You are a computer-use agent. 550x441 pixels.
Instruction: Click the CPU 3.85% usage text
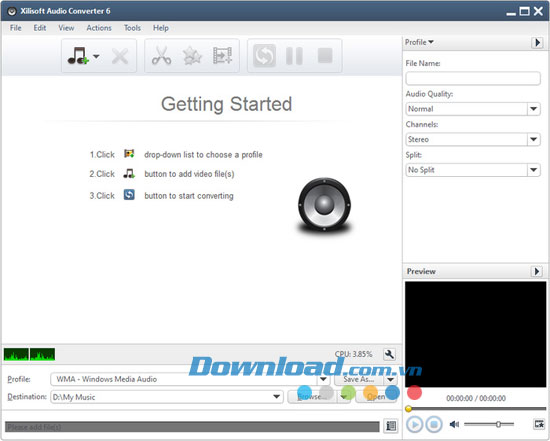pyautogui.click(x=353, y=354)
